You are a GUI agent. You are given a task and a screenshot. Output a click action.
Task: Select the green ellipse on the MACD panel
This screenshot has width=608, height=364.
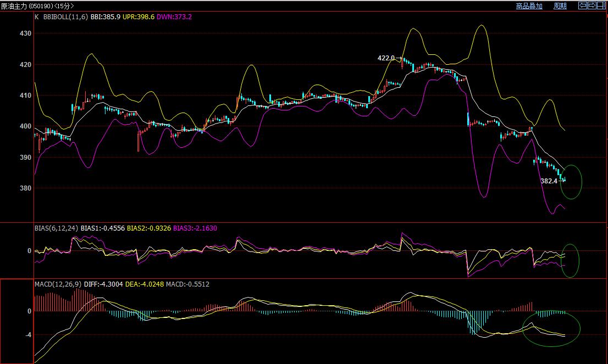(551, 329)
